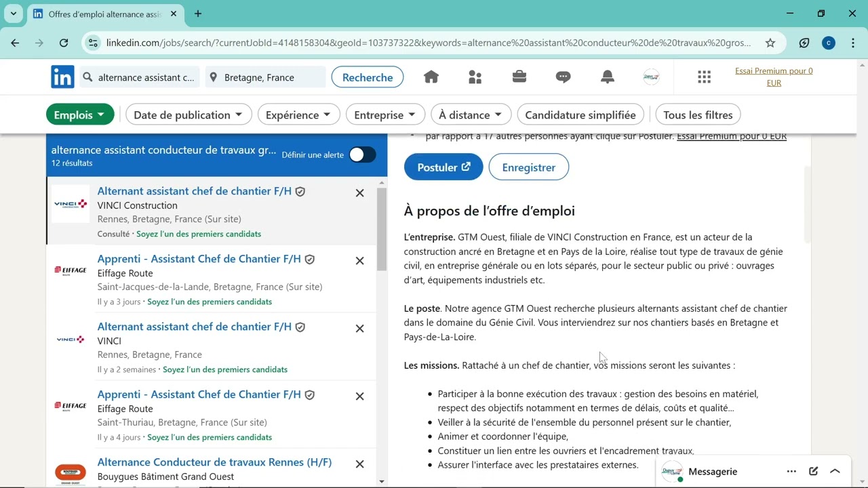The height and width of the screenshot is (488, 868).
Task: Click the browser back arrow
Action: click(15, 43)
